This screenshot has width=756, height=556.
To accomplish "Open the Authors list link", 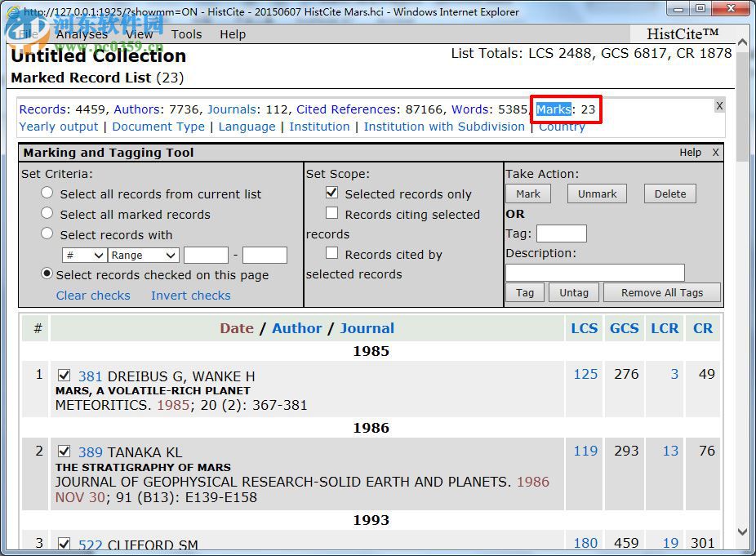I will pyautogui.click(x=137, y=109).
